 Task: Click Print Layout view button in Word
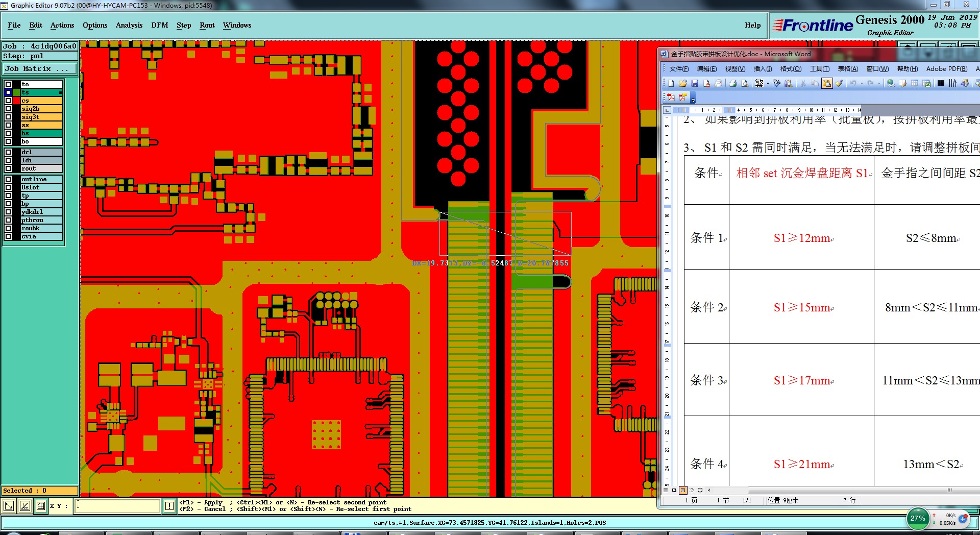click(683, 490)
